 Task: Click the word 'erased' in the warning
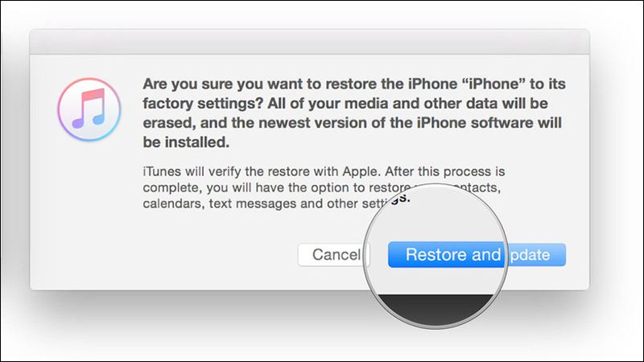pyautogui.click(x=168, y=123)
